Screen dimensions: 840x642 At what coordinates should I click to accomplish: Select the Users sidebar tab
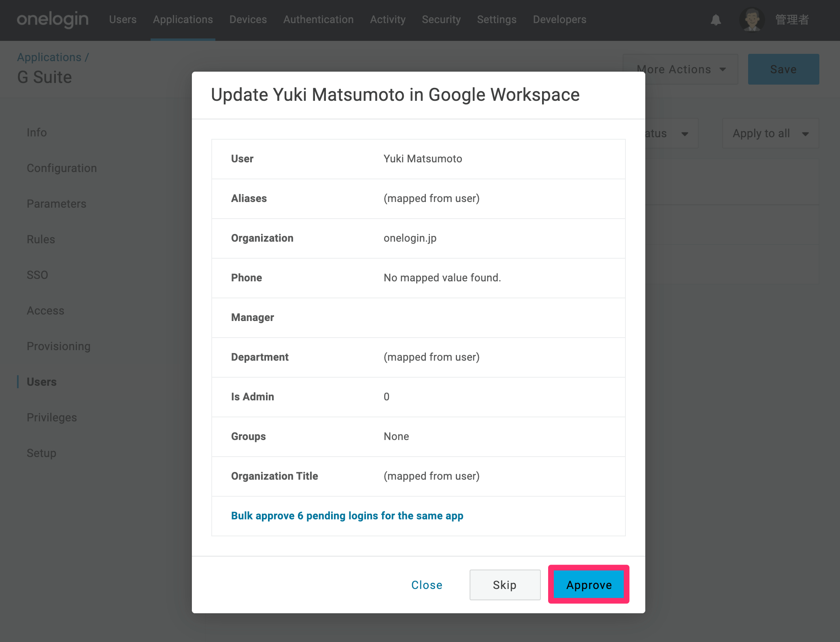tap(42, 382)
